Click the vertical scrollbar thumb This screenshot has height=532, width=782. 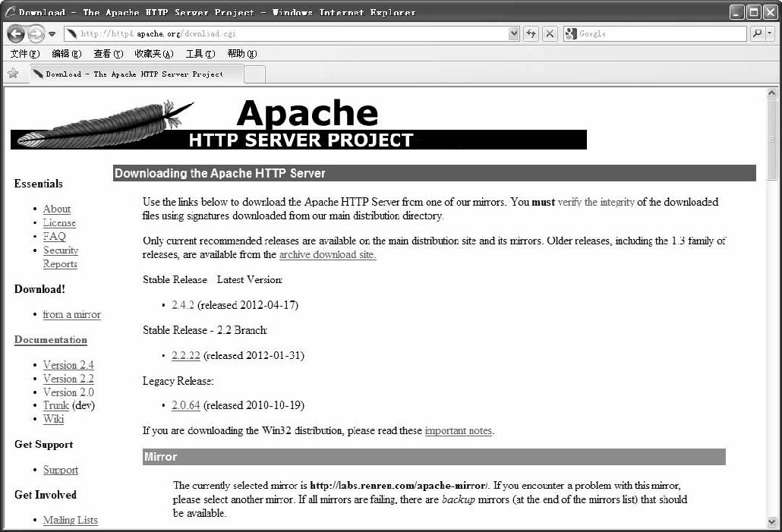point(772,140)
